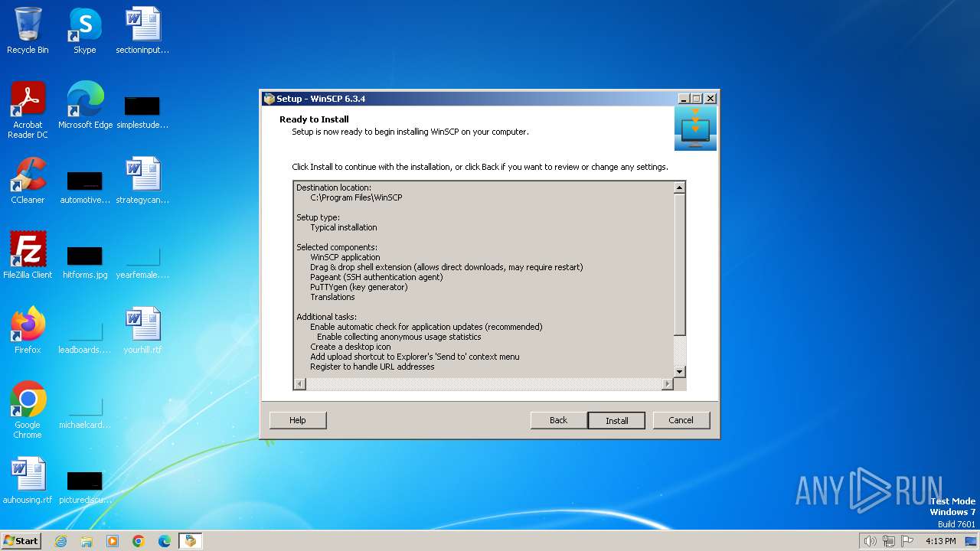Open the Action Center flag icon
Image resolution: width=980 pixels, height=551 pixels.
click(x=907, y=541)
